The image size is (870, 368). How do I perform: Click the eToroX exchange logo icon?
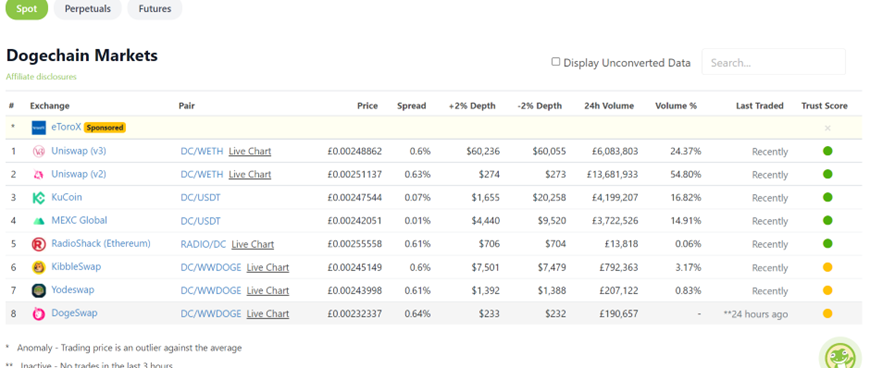click(38, 128)
